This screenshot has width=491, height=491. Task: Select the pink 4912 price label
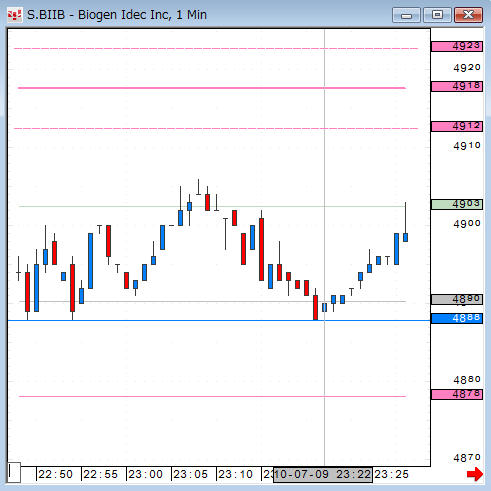(x=457, y=126)
